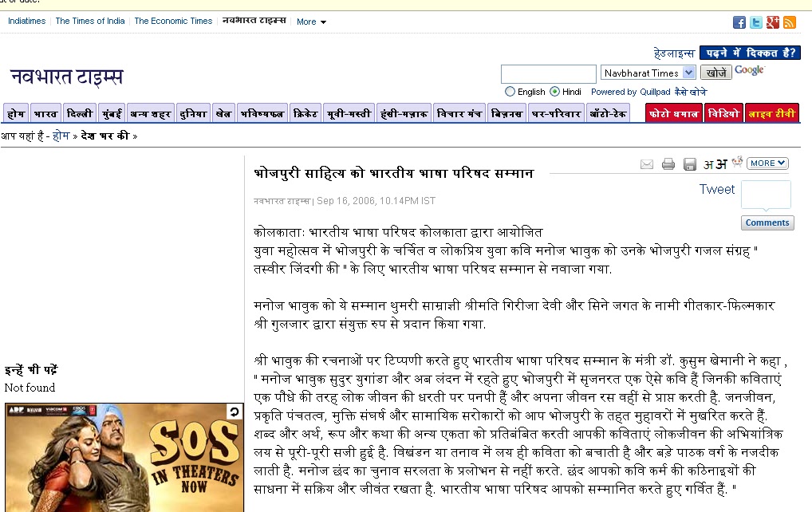Open The Times of India link
The height and width of the screenshot is (512, 812).
tap(90, 22)
